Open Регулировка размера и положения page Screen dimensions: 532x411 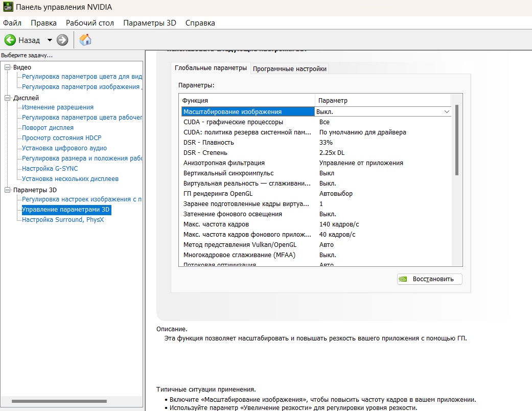82,158
